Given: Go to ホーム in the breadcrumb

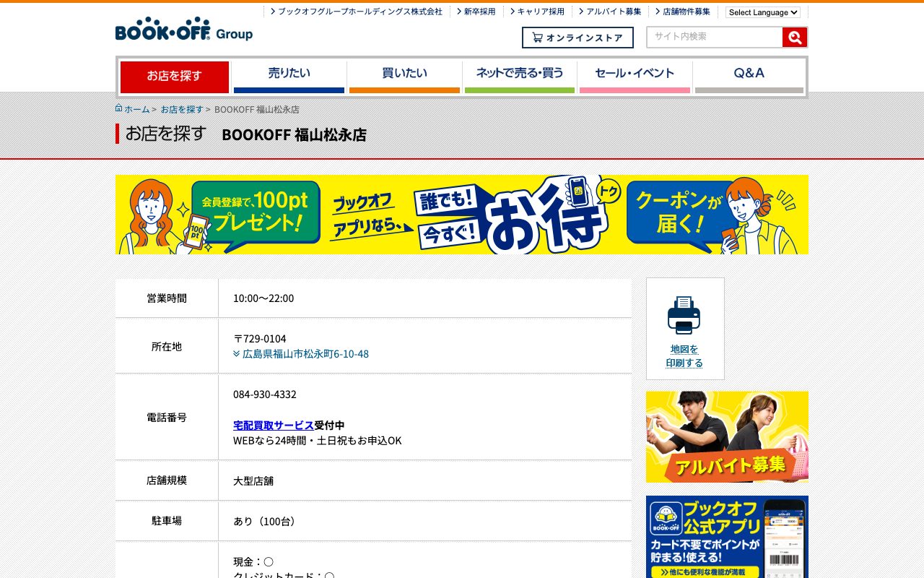Looking at the screenshot, I should 137,109.
